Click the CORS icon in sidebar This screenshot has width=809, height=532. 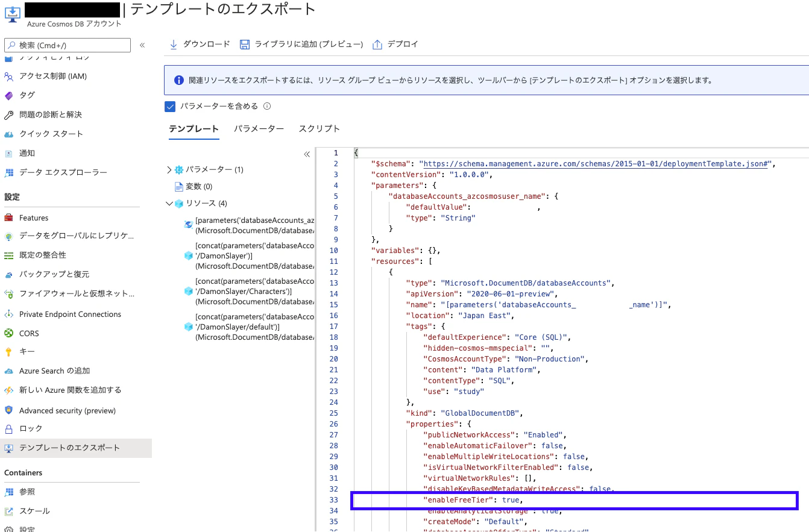(8, 333)
